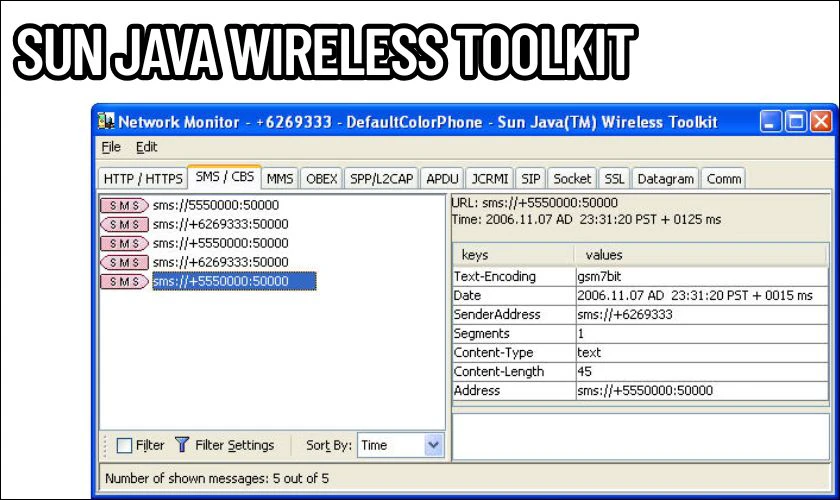
Task: Click the URL line in details pane
Action: click(x=535, y=203)
